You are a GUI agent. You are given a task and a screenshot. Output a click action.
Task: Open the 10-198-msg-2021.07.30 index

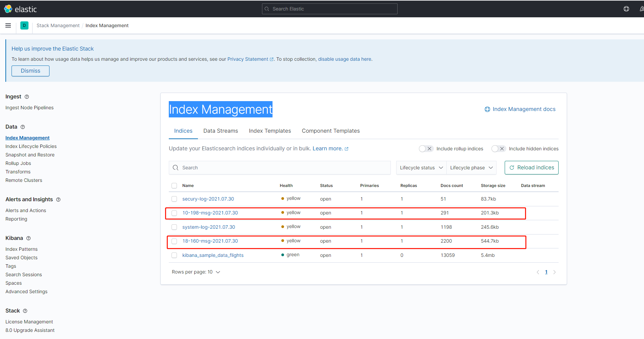pos(210,213)
